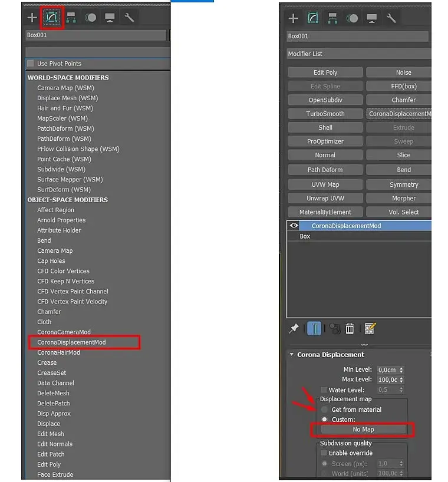Click the Path Deform button

(x=325, y=170)
